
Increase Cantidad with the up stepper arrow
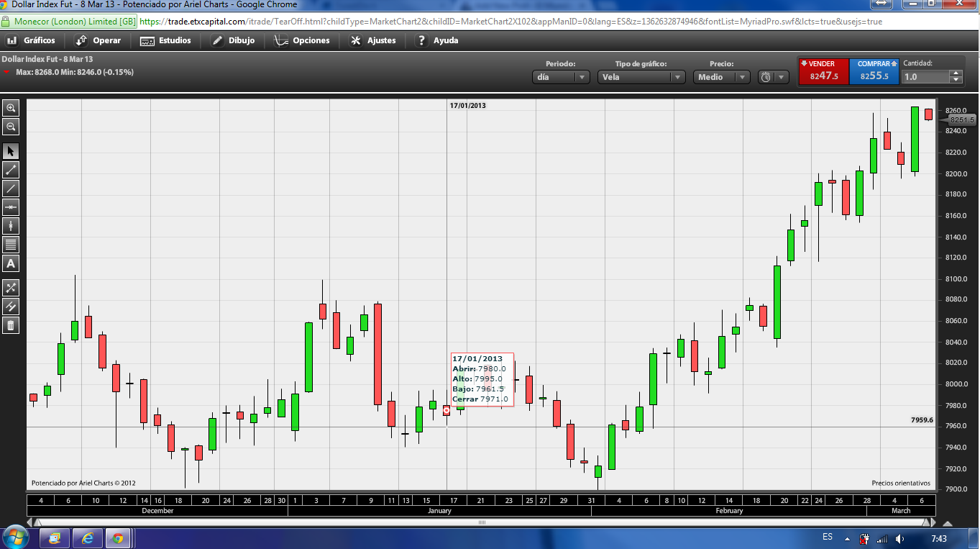956,73
